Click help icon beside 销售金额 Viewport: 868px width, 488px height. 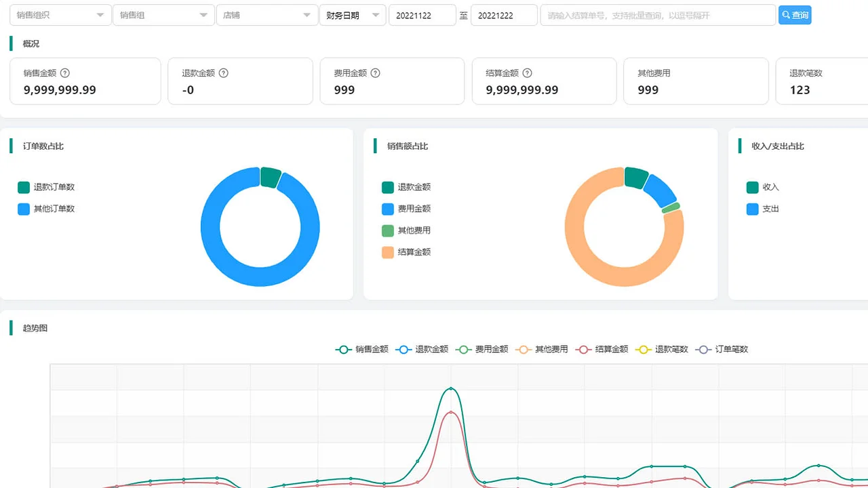point(65,73)
